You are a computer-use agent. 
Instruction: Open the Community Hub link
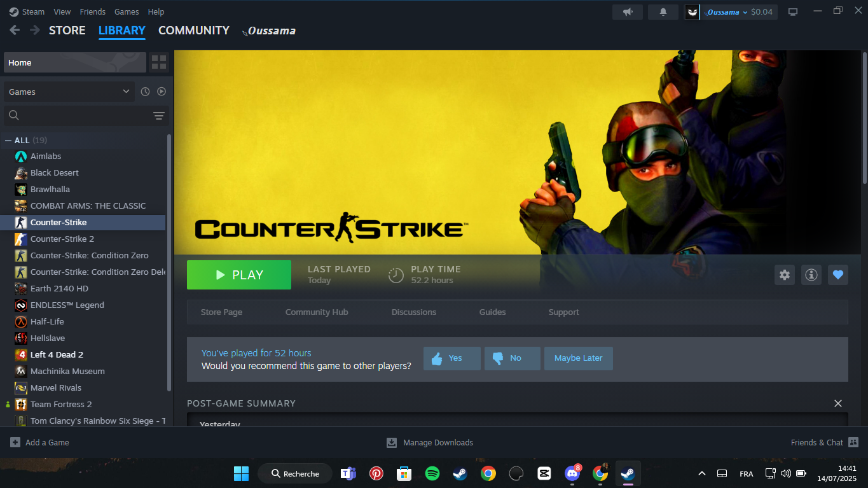317,312
